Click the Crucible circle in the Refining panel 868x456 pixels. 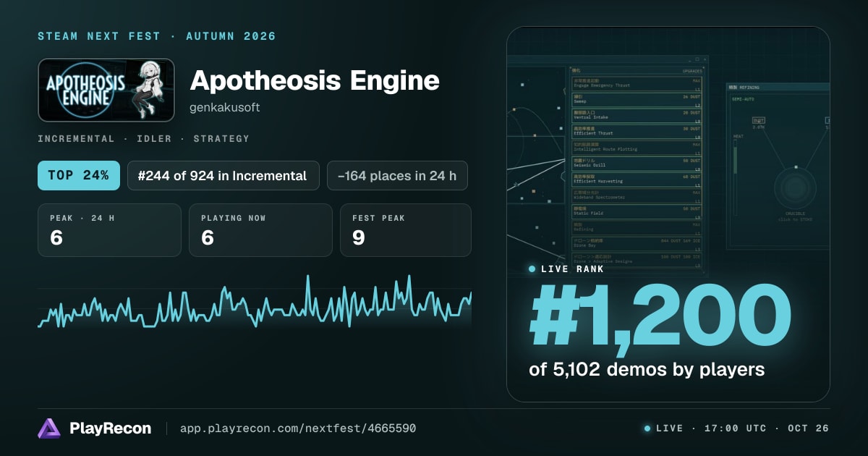(x=795, y=188)
